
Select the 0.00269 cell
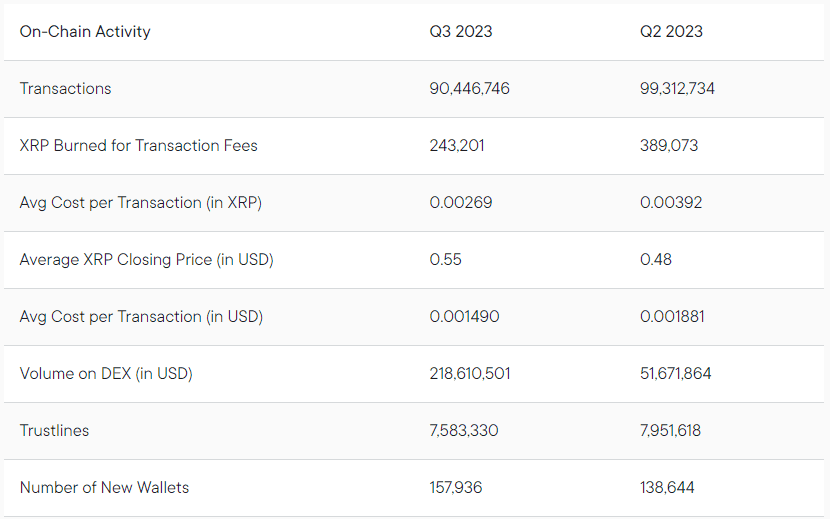(x=461, y=203)
